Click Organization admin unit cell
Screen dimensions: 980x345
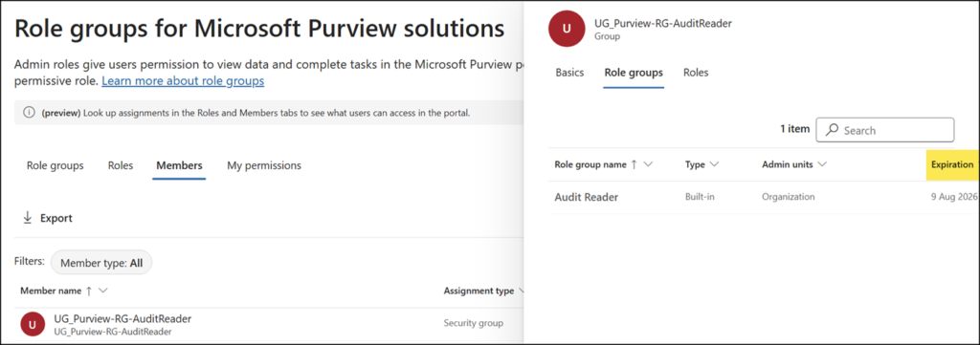tap(789, 197)
